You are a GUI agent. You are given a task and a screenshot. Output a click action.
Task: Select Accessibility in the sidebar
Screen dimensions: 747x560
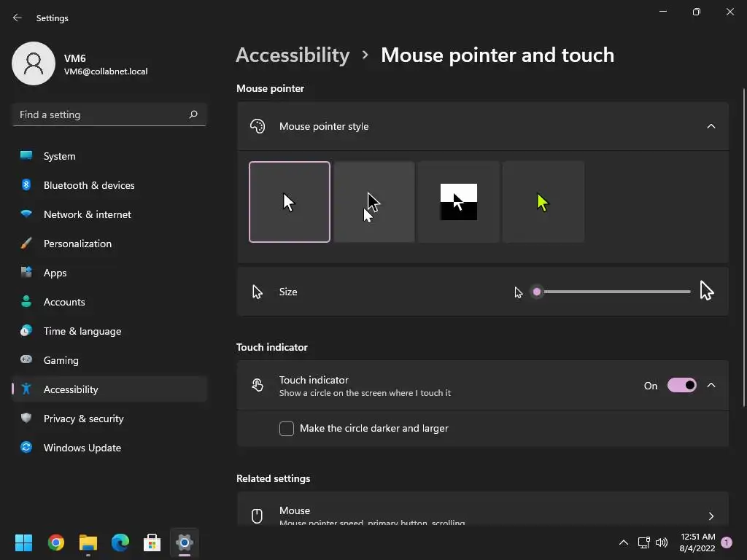coord(109,389)
